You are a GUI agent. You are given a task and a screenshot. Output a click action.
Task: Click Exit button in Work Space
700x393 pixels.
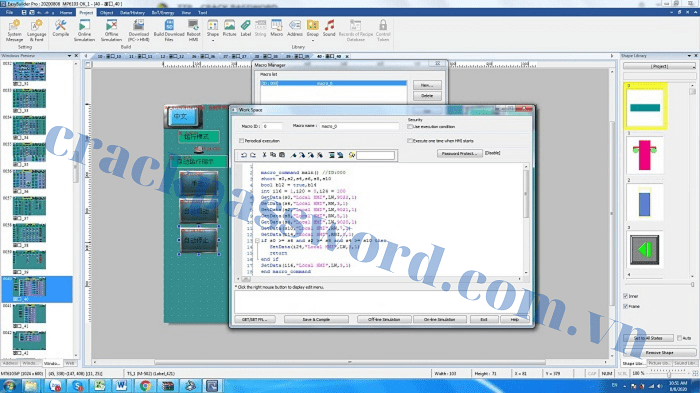(483, 319)
